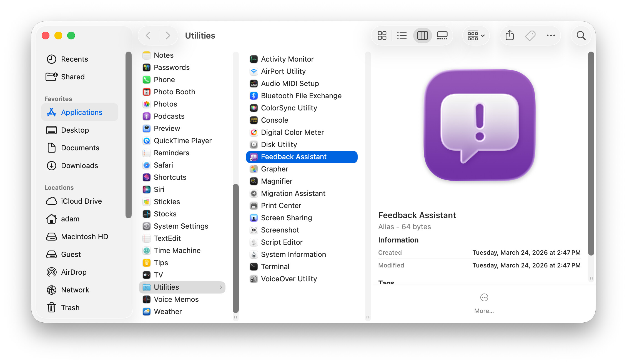Expand the Utilities folder chevron
This screenshot has width=627, height=364.
click(221, 287)
